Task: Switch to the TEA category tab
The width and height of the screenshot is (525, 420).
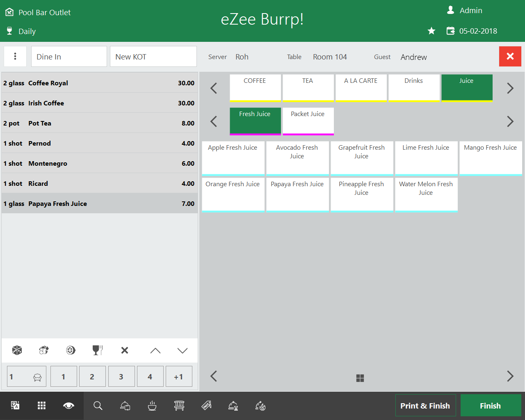Action: click(x=308, y=88)
